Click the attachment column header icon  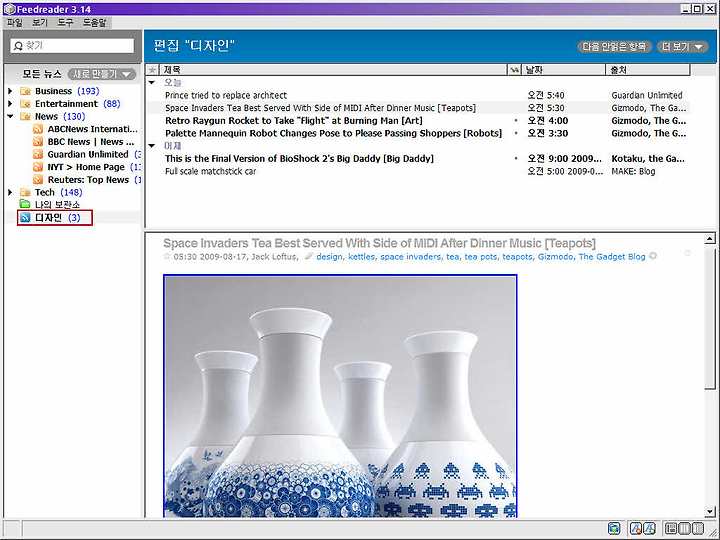click(x=514, y=70)
